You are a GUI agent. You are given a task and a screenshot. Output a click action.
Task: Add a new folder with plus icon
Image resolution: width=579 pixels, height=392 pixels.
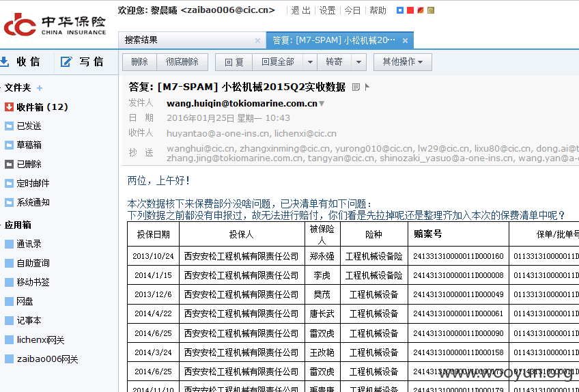pos(40,88)
